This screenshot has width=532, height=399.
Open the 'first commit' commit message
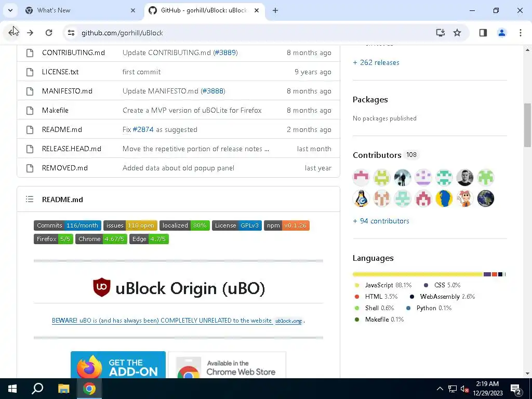(141, 72)
